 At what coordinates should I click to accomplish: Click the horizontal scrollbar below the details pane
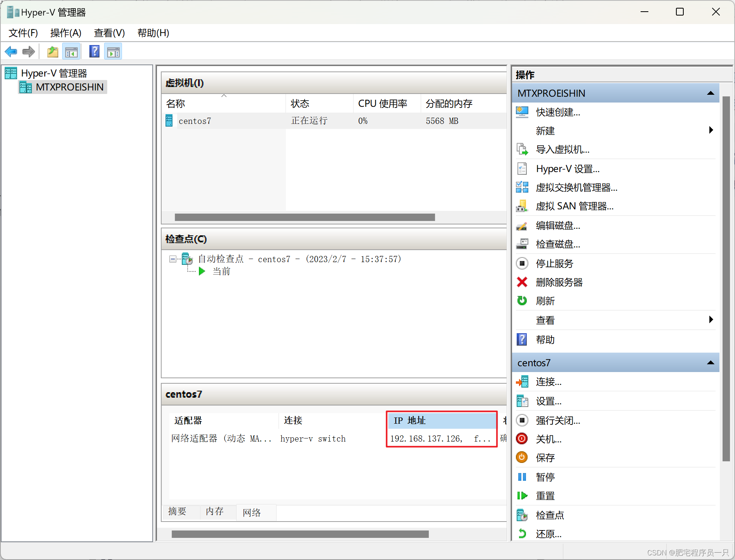click(x=300, y=534)
